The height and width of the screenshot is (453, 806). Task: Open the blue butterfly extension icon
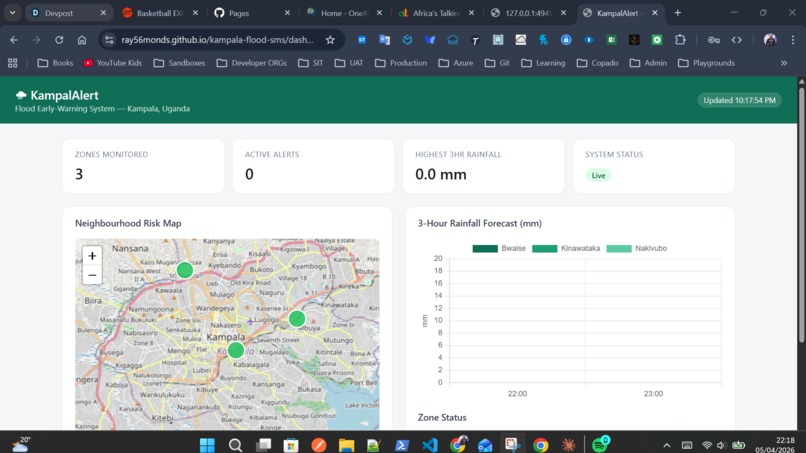pyautogui.click(x=430, y=40)
